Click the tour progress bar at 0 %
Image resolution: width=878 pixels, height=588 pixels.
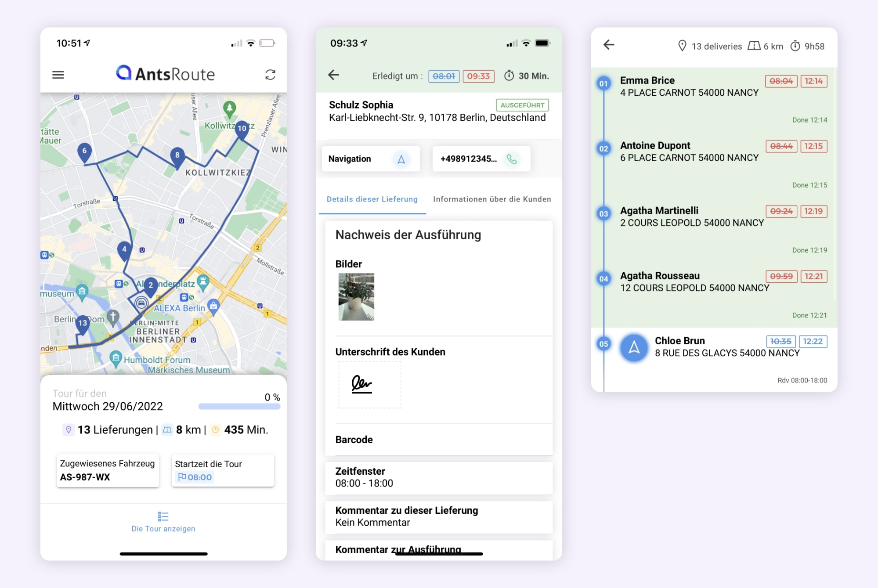pos(239,407)
